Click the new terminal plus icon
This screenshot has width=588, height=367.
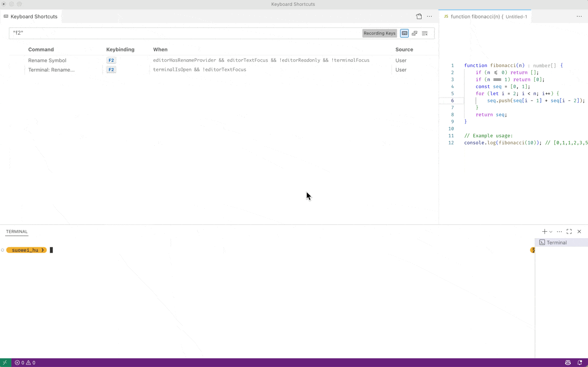point(544,231)
